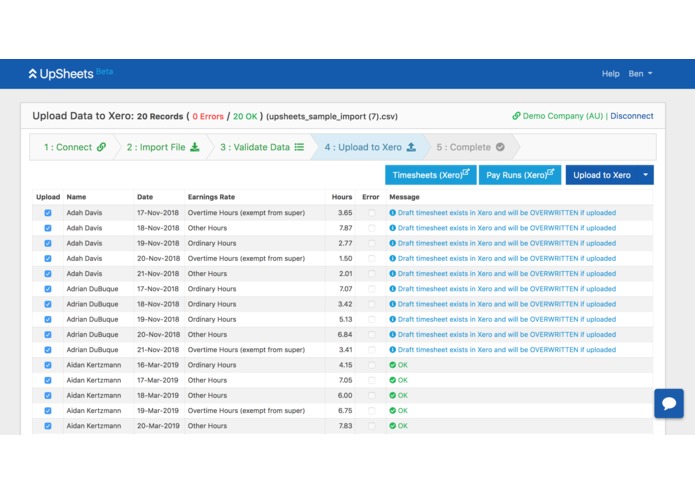Click hours value 7.83
The height and width of the screenshot is (494, 695).
click(345, 426)
